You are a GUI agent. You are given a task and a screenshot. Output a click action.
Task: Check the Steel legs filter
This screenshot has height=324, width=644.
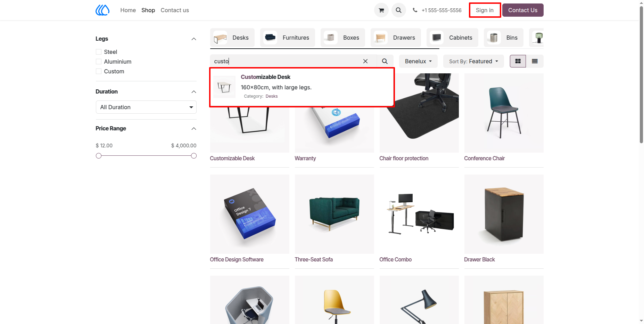point(99,52)
